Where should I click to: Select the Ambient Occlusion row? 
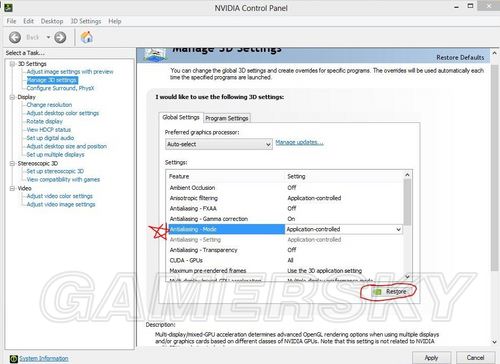(284, 188)
